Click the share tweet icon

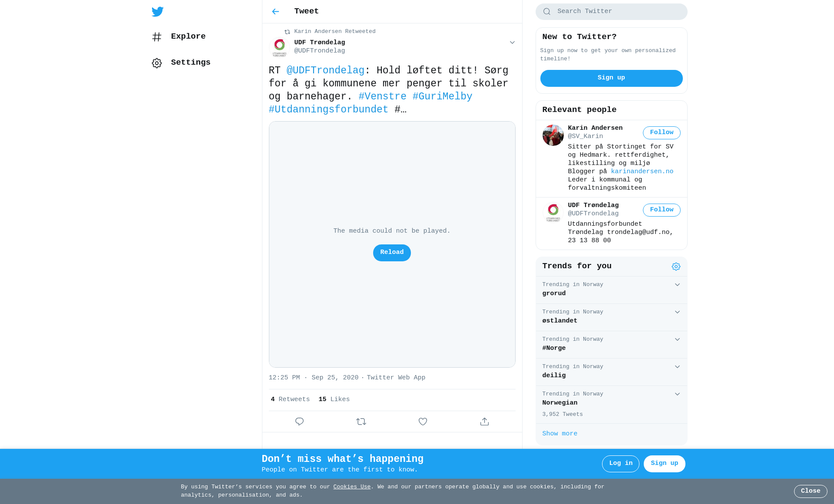point(484,422)
